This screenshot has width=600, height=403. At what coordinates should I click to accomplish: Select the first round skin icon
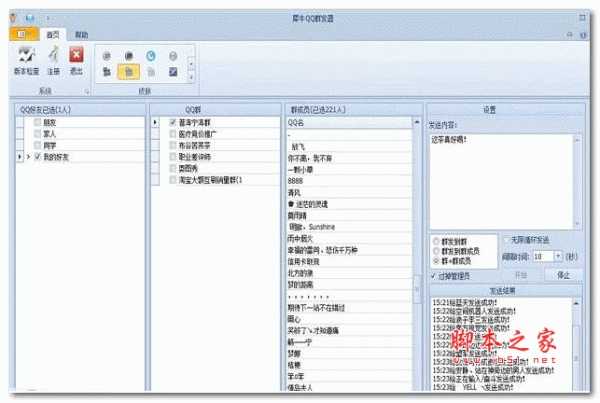click(106, 56)
